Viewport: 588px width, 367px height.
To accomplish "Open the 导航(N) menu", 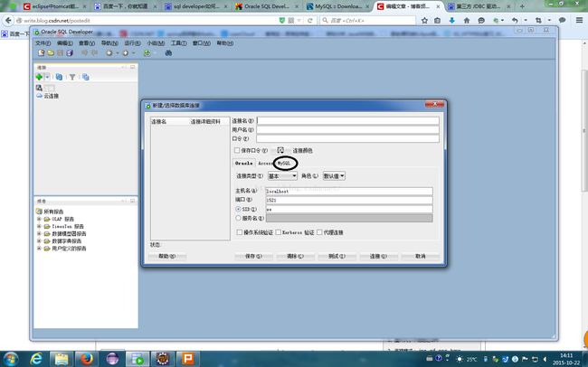I will tap(109, 43).
